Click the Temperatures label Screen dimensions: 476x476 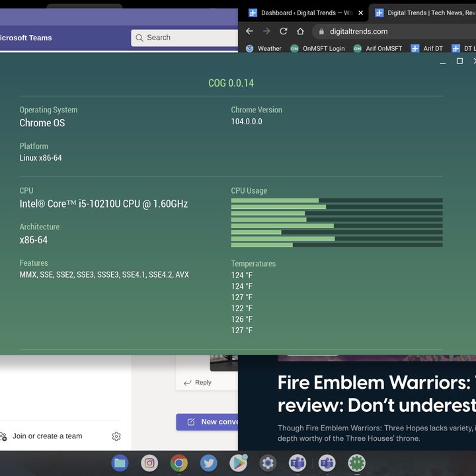click(253, 264)
